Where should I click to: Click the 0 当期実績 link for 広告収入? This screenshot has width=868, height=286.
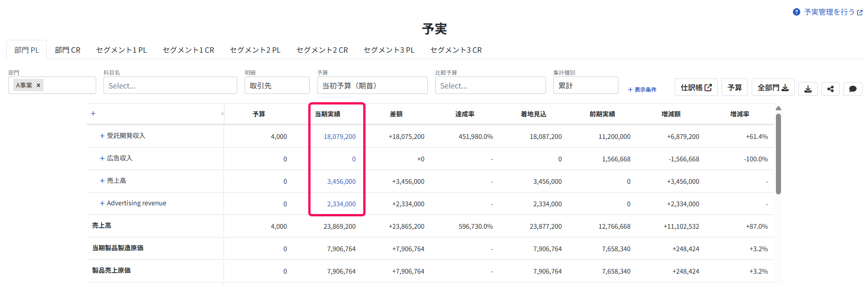coord(354,159)
